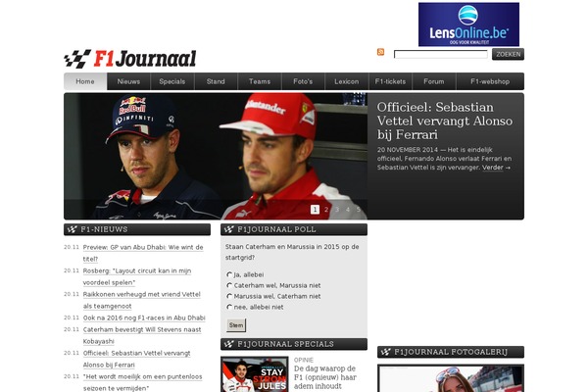588x392 pixels.
Task: Open the Lexicon menu item
Action: [347, 81]
